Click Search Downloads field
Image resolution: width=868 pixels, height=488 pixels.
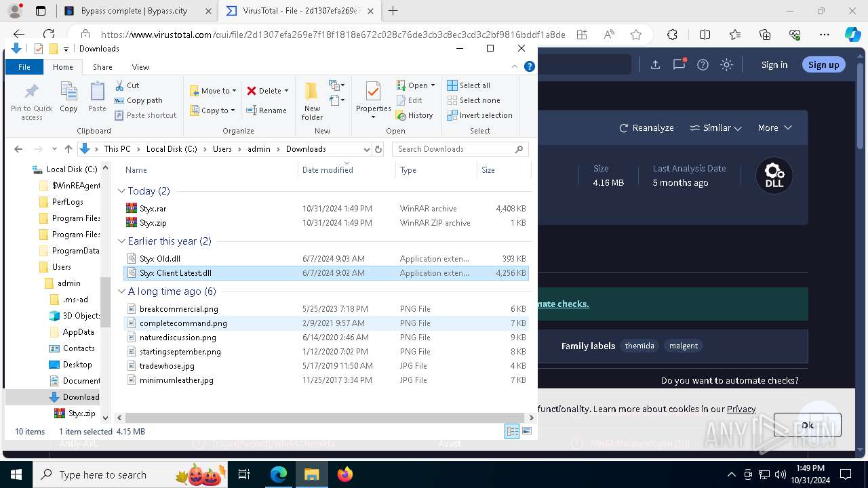click(x=460, y=149)
